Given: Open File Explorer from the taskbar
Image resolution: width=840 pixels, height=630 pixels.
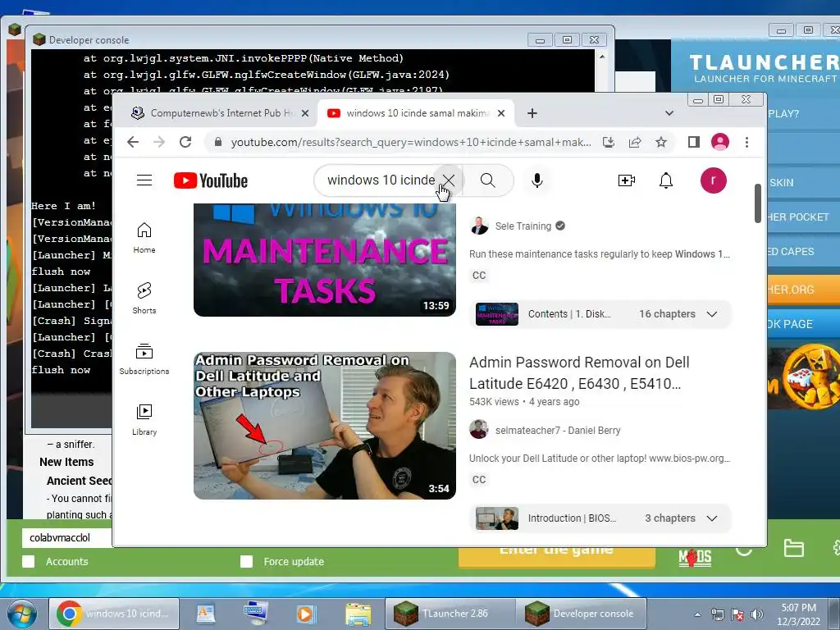Looking at the screenshot, I should tap(358, 614).
